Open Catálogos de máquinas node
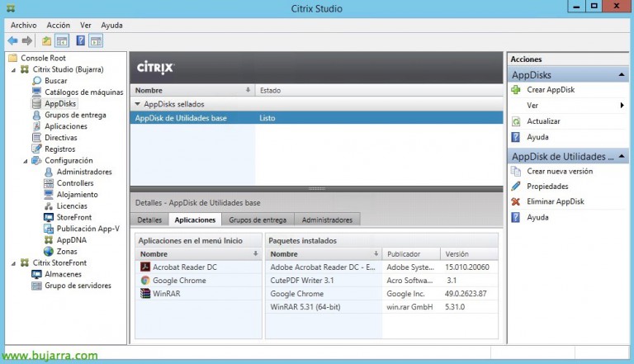 (x=83, y=92)
